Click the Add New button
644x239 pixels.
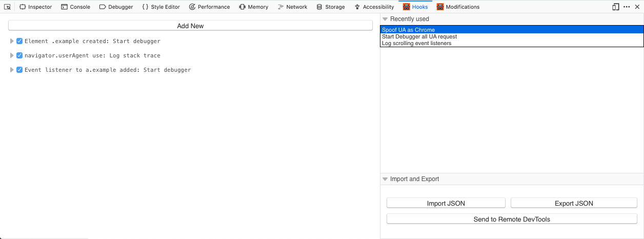point(190,26)
